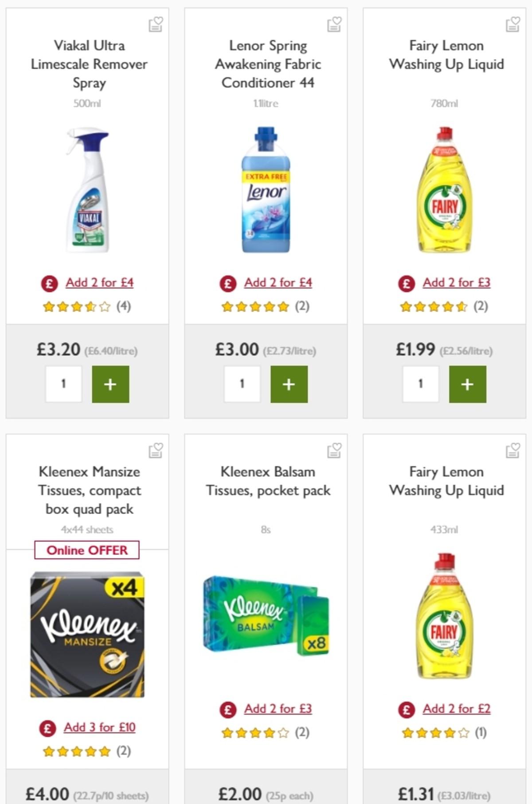
Task: Click the Lenor Spring Awakening product image
Action: (266, 193)
